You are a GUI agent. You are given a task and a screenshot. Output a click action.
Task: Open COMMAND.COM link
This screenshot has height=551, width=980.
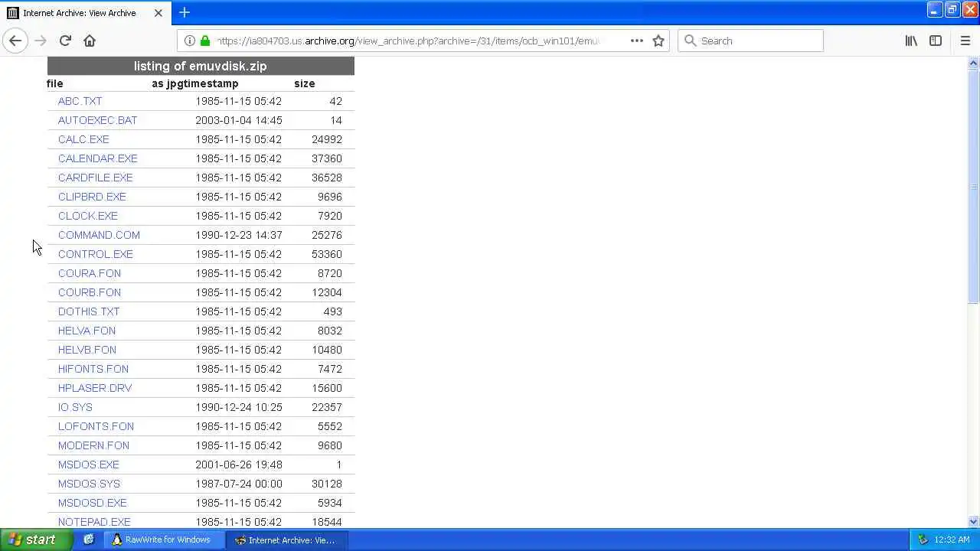click(99, 235)
